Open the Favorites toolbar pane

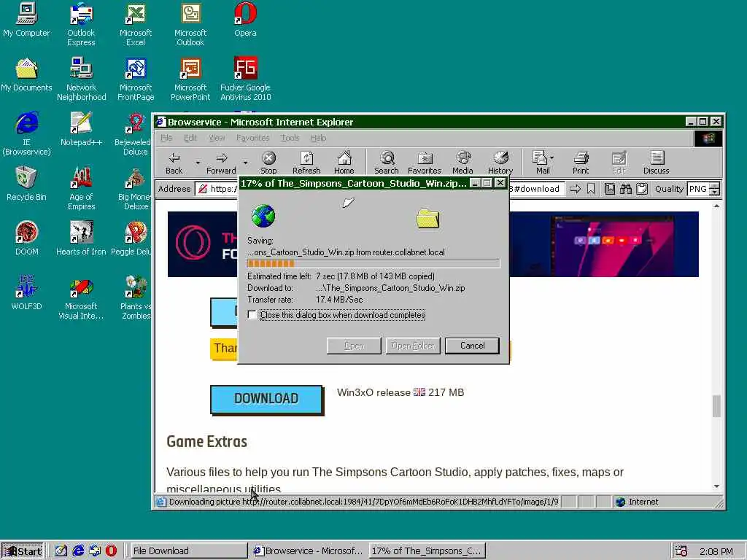pyautogui.click(x=425, y=163)
